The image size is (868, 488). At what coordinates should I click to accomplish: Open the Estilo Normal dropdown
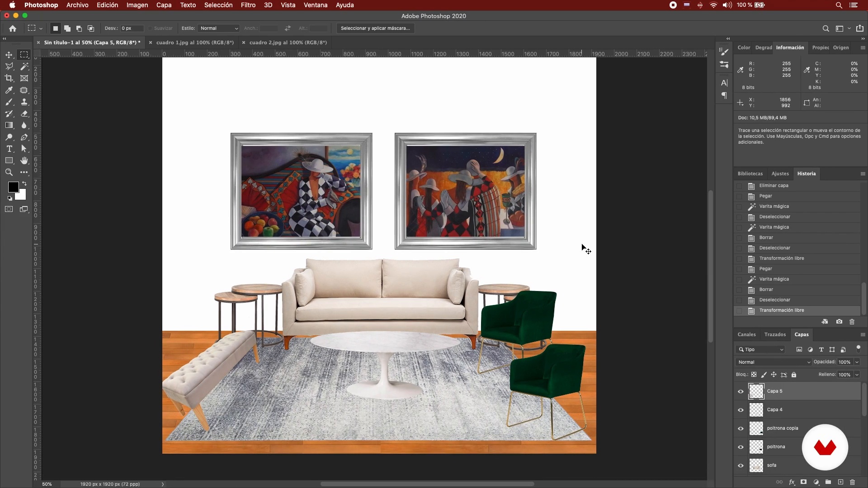coord(218,28)
